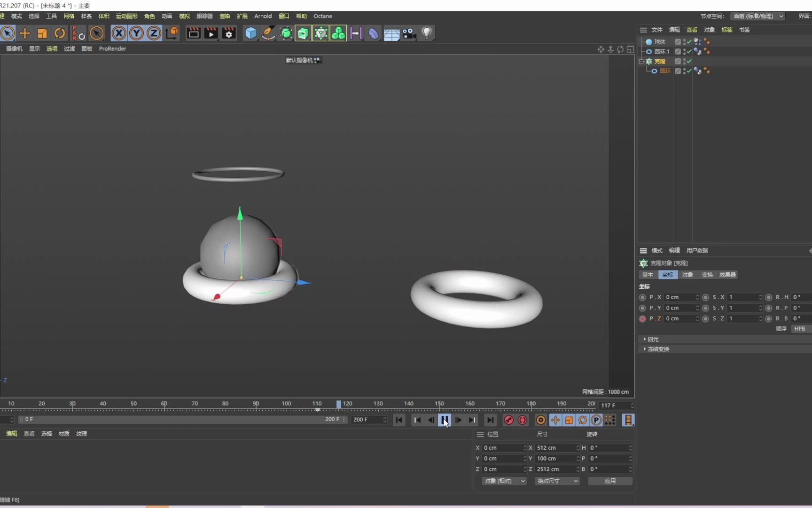
Task: Switch to the 坐标 tab in attributes
Action: 667,275
